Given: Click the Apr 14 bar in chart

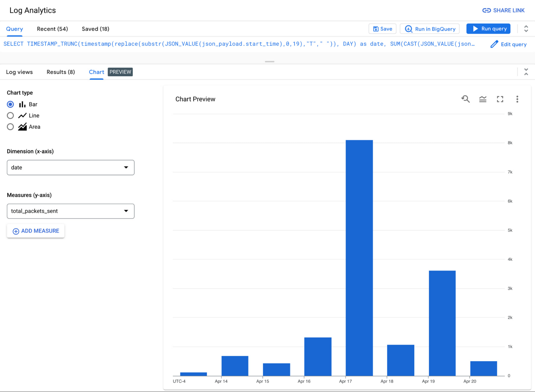Looking at the screenshot, I should 235,366.
